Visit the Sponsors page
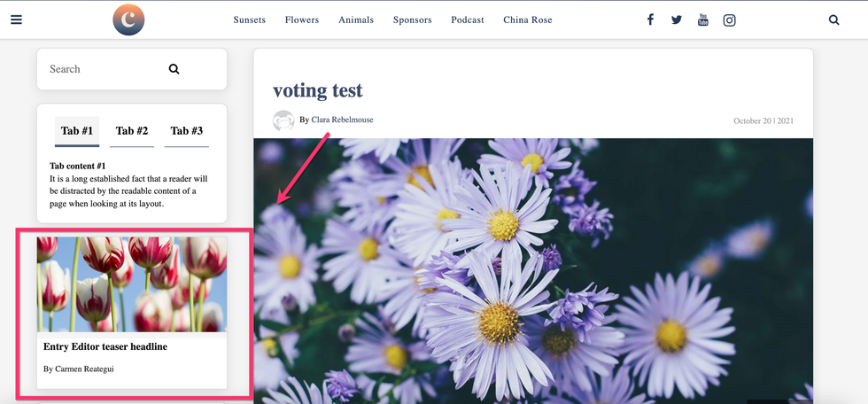Screen dimensions: 868x404 (x=413, y=19)
